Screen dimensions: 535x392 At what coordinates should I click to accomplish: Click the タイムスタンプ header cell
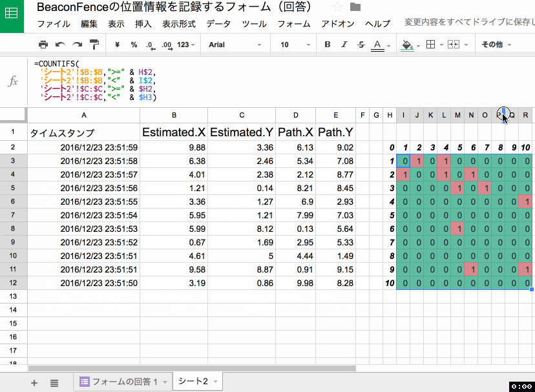[x=83, y=132]
